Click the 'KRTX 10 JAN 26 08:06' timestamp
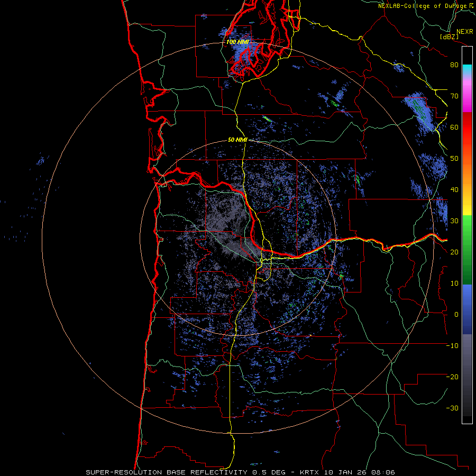This screenshot has height=476, width=476. coord(347,472)
